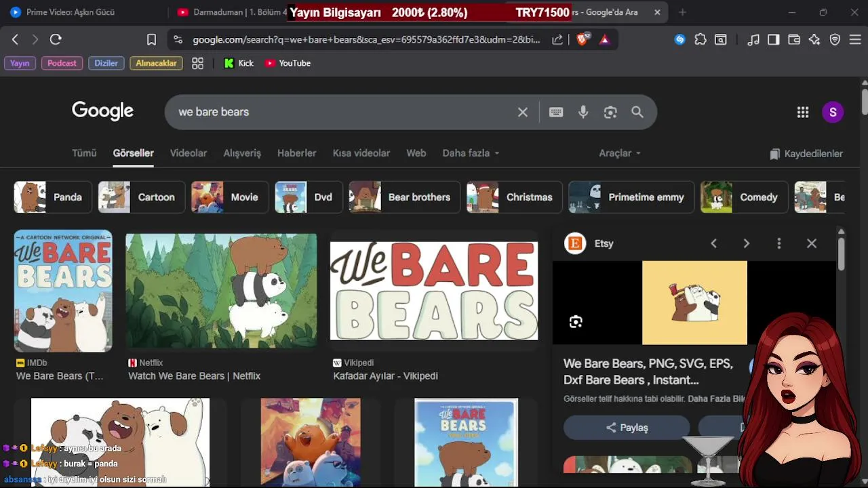
Task: Filter images by Movie chip
Action: point(229,197)
